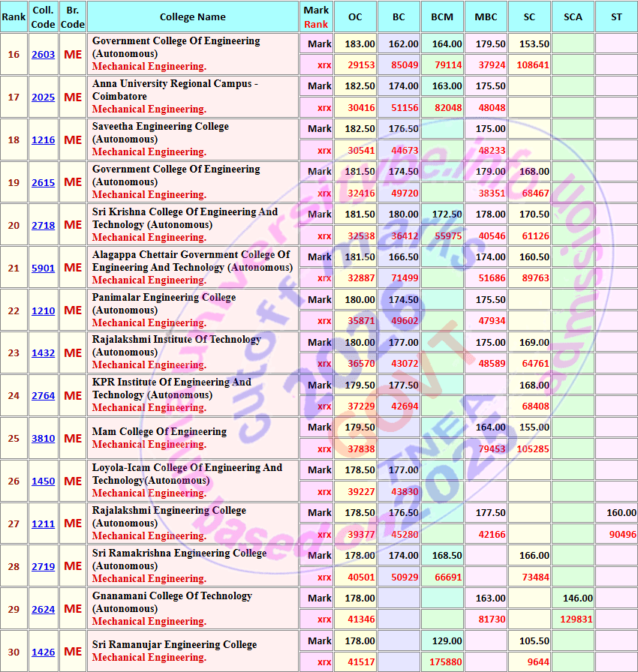Screen dimensions: 638x672
Task: Click the Br. Code column header
Action: [x=73, y=16]
